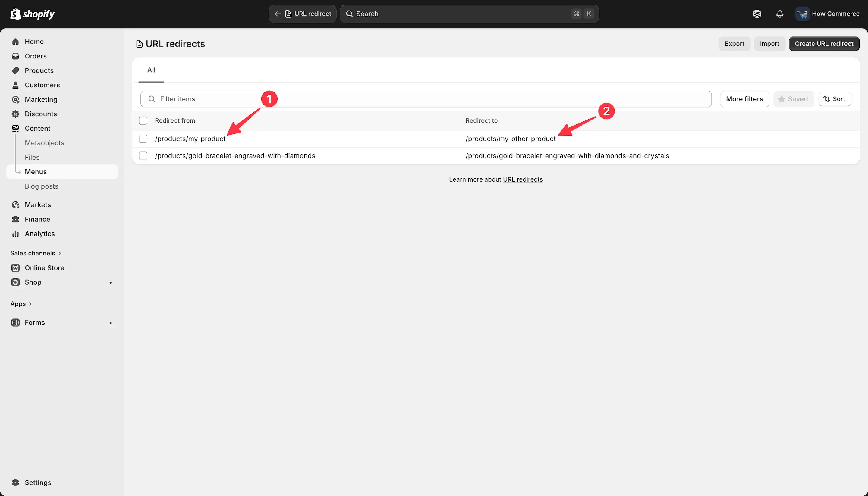
Task: Click the Redirect to column header
Action: coord(481,120)
